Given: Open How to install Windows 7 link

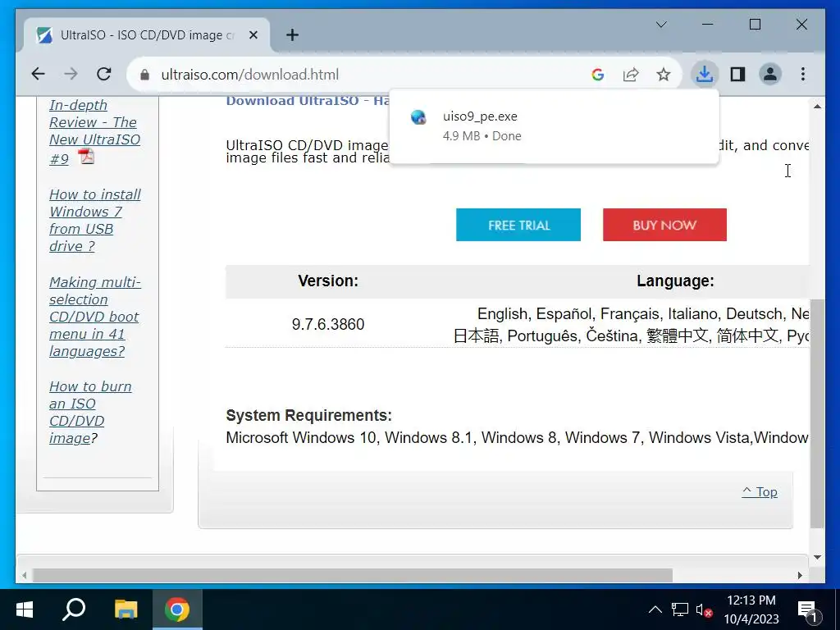Looking at the screenshot, I should pos(94,220).
